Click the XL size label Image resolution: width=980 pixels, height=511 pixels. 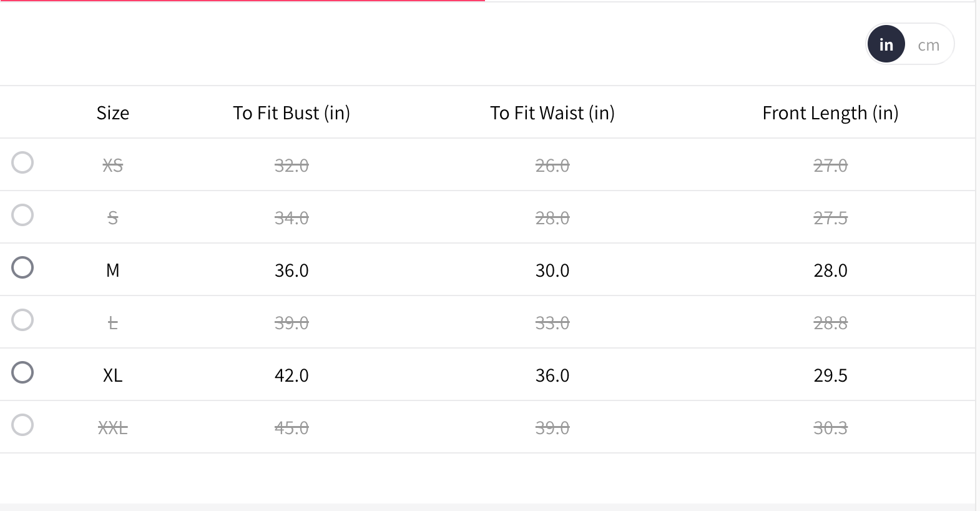(113, 375)
